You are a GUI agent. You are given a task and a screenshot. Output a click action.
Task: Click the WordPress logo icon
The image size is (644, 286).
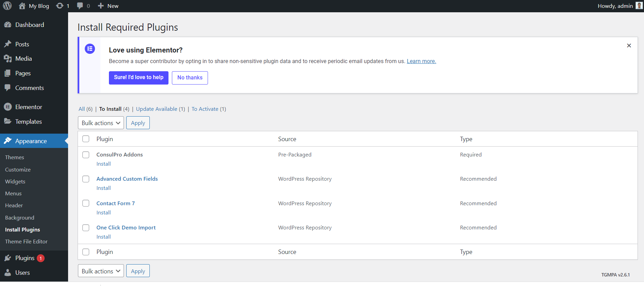7,6
